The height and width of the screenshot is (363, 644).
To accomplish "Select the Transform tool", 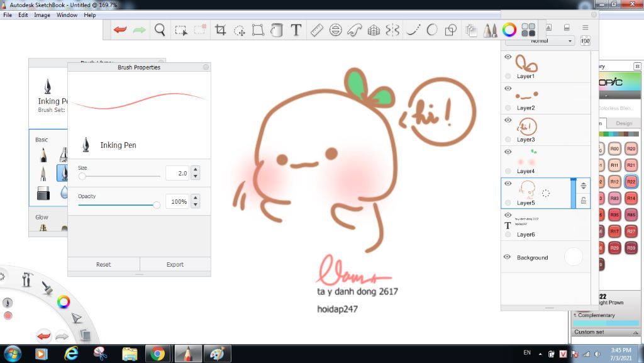I will pyautogui.click(x=258, y=30).
